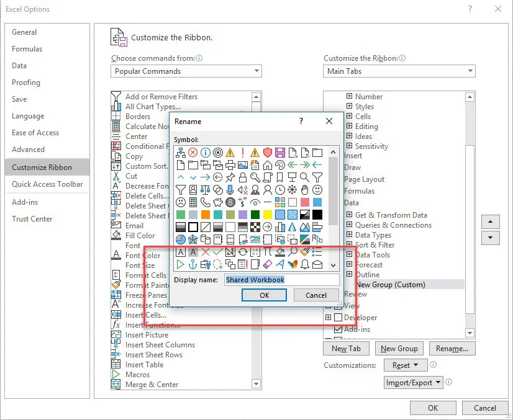Choose the red shield symbol
Viewport: 513px width, 420px height.
click(x=267, y=153)
